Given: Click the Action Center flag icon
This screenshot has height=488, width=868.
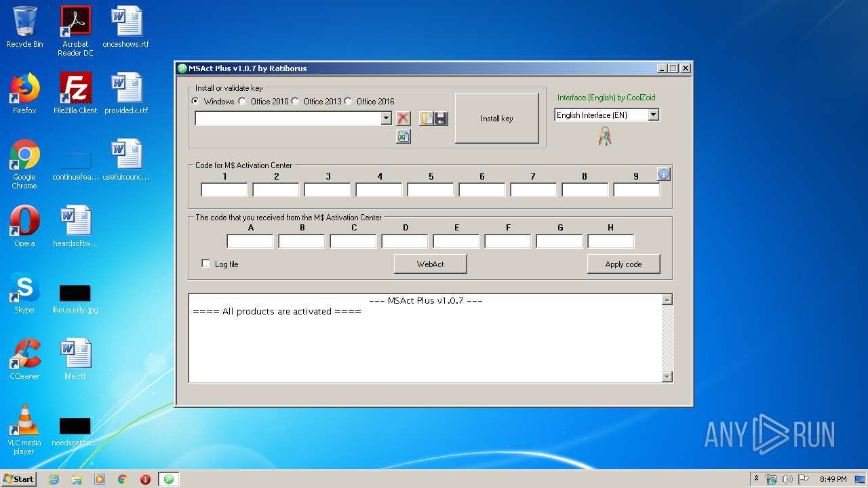Looking at the screenshot, I should (803, 479).
